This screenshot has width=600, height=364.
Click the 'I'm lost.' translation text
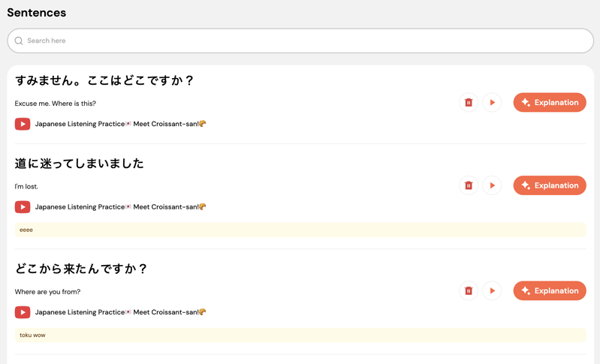point(26,187)
